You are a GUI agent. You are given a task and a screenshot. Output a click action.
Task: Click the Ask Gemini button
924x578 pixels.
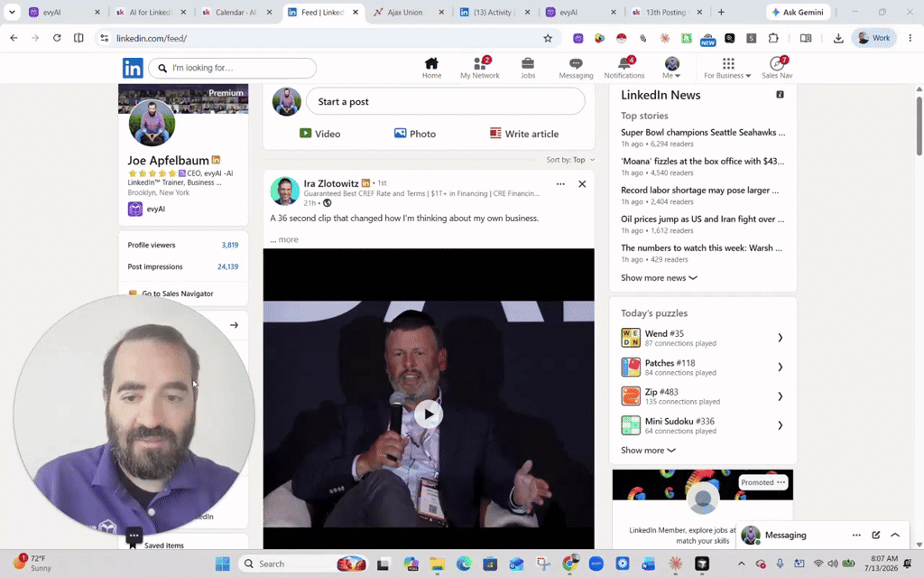coord(798,12)
